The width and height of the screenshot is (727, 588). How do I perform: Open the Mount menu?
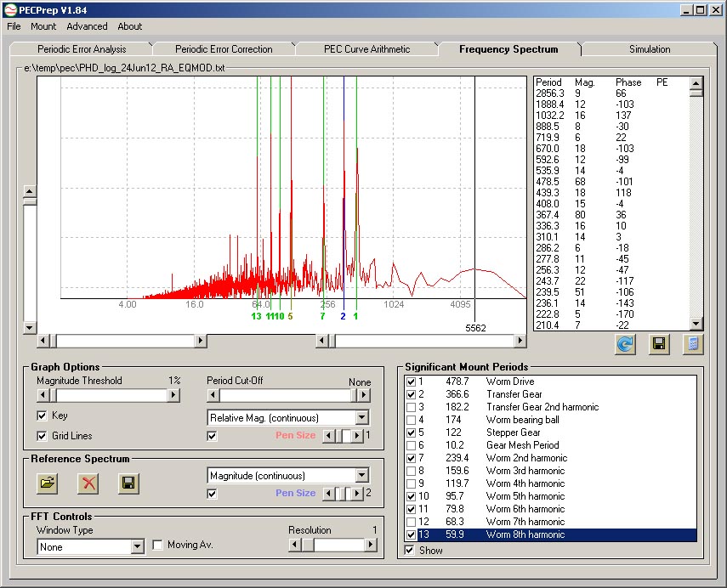pos(43,26)
